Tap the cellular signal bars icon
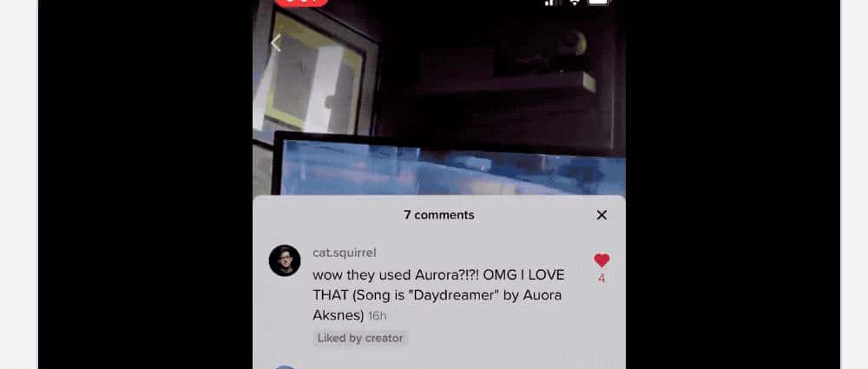Viewport: 868px width, 369px height. pyautogui.click(x=550, y=3)
